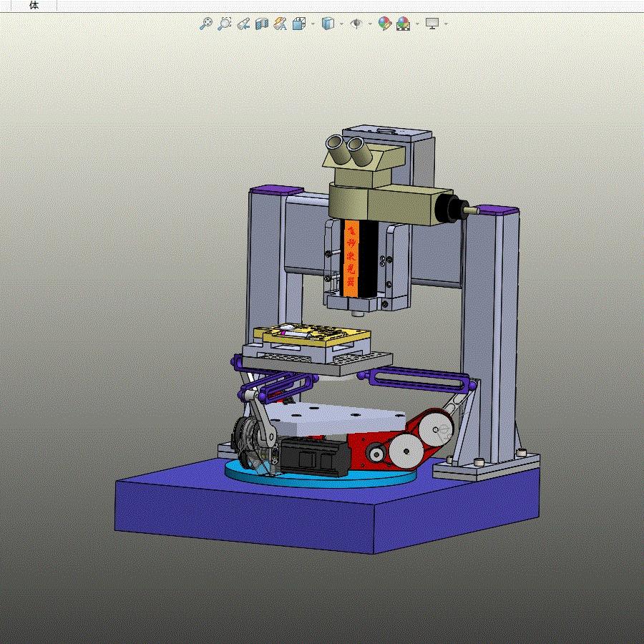This screenshot has height=644, width=644.
Task: Click the View Settings monitor icon
Action: (432, 24)
